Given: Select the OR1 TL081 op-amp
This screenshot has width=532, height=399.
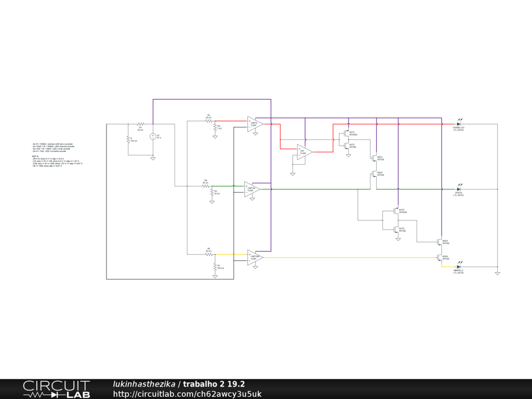Looking at the screenshot, I should [x=305, y=151].
